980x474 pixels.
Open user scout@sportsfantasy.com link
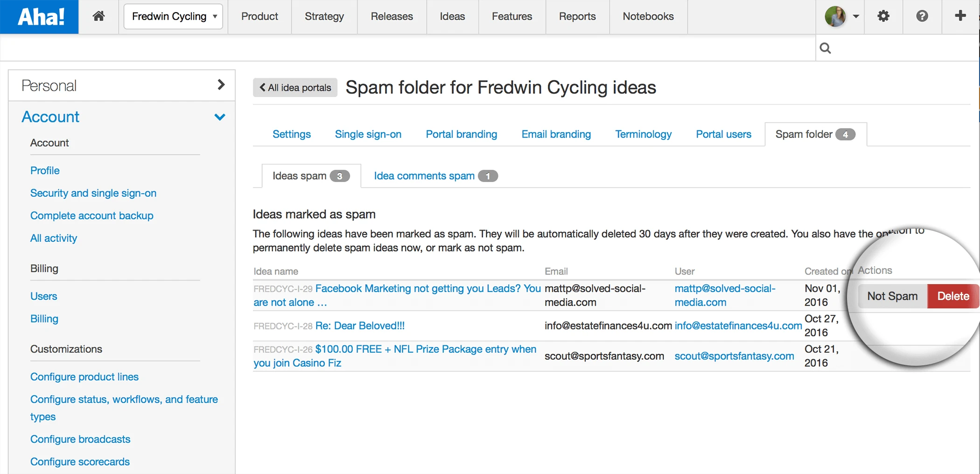734,356
